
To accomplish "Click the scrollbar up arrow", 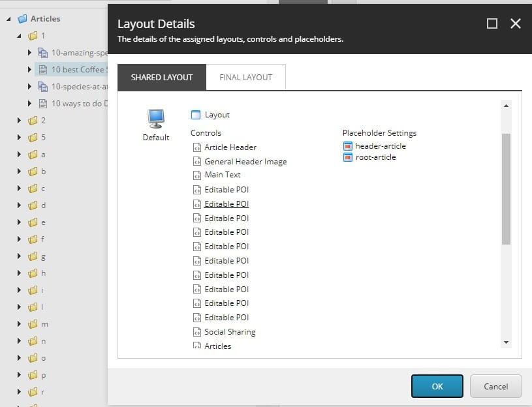I will point(506,106).
